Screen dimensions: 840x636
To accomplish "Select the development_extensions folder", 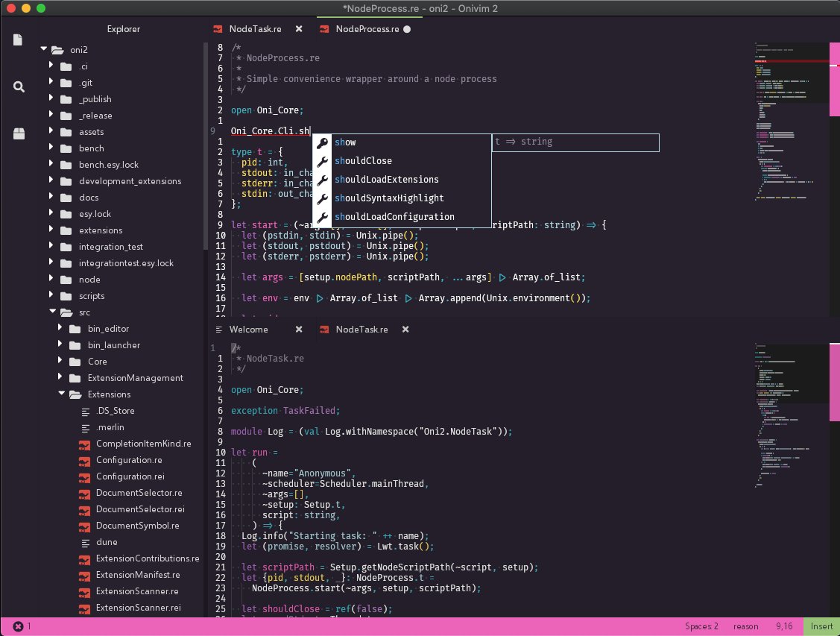I will tap(130, 182).
